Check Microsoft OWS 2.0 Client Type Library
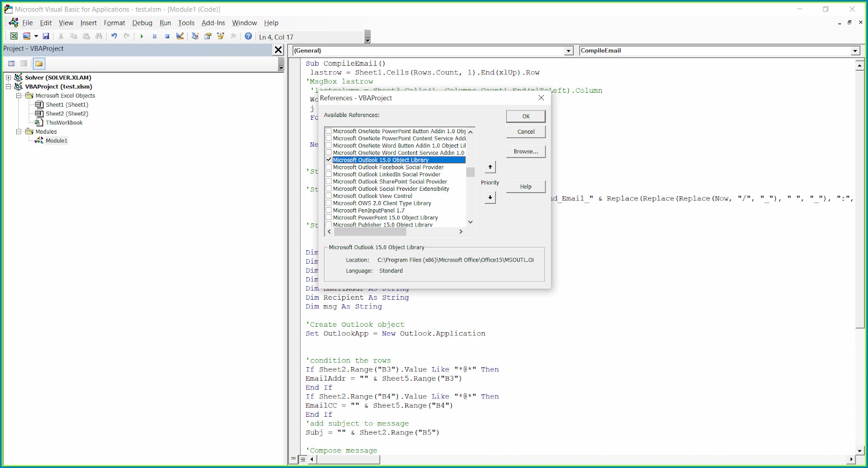The height and width of the screenshot is (468, 868). click(329, 203)
